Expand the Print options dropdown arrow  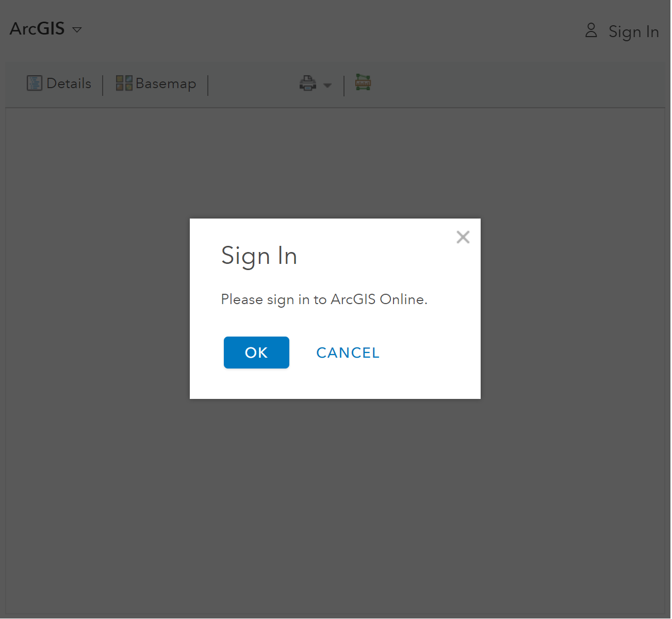point(327,85)
